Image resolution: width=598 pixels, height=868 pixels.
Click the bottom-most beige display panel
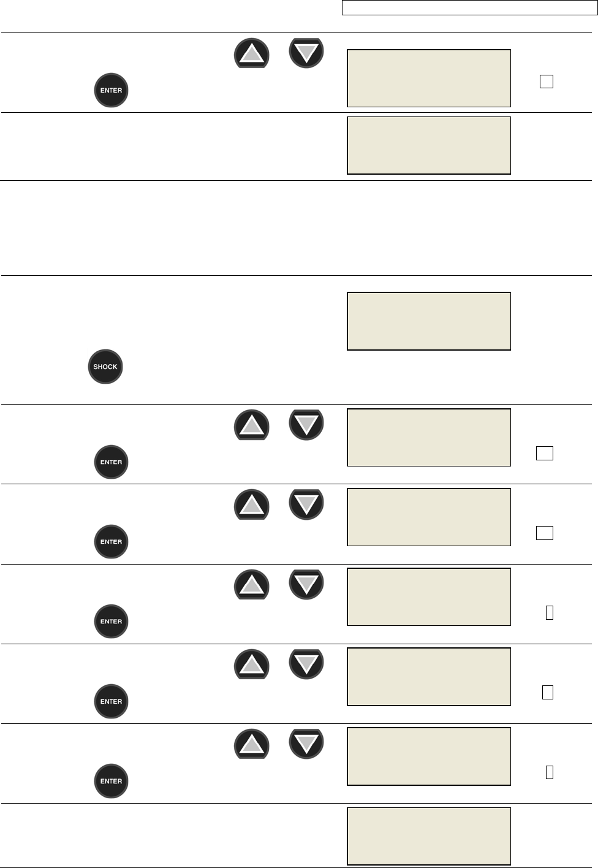click(x=429, y=836)
